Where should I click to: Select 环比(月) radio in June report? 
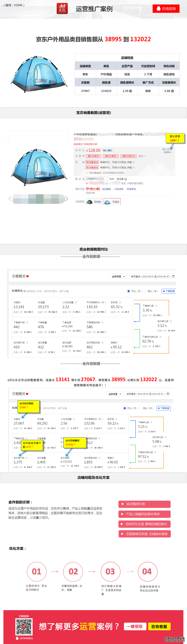129,291
